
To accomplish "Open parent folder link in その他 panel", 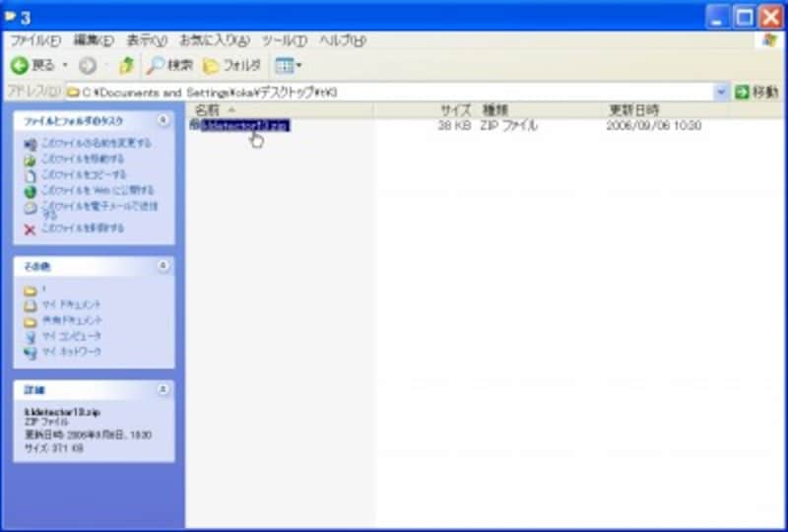I will coord(44,289).
